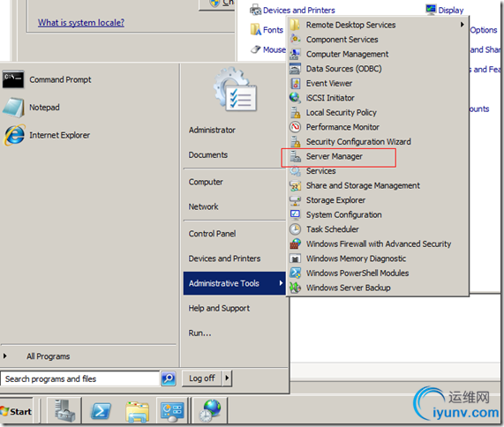The image size is (504, 427).
Task: Click the Performance Monitor icon
Action: pos(295,127)
